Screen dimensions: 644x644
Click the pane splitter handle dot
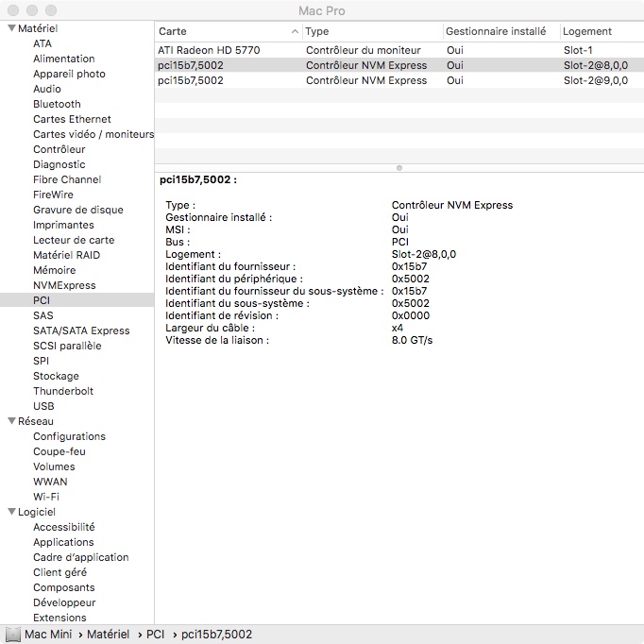399,168
